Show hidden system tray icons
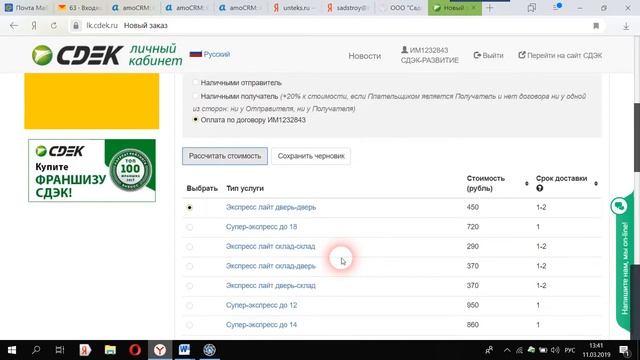This screenshot has height=360, width=640. coord(507,350)
